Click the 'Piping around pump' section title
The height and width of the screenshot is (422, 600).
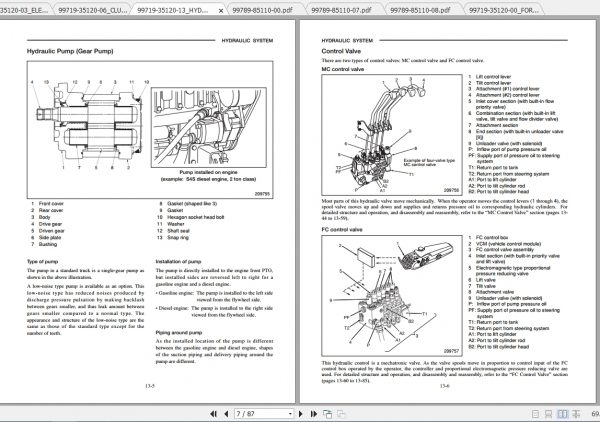[178, 332]
